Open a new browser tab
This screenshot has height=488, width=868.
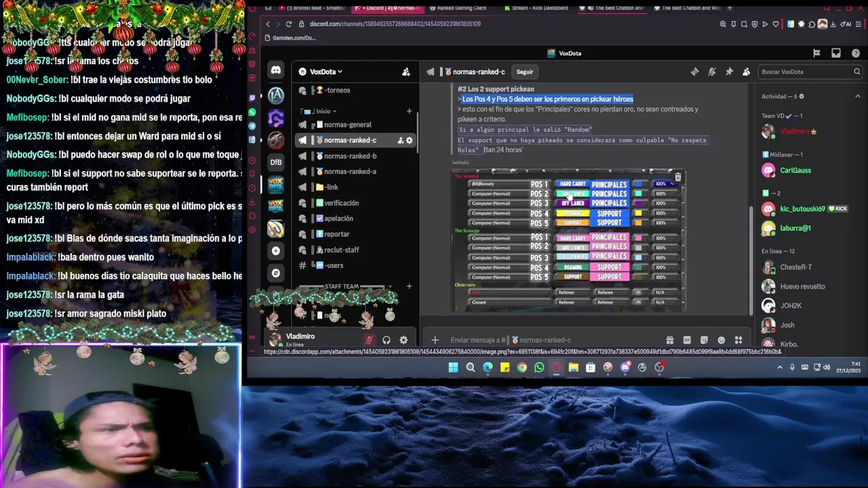(730, 8)
